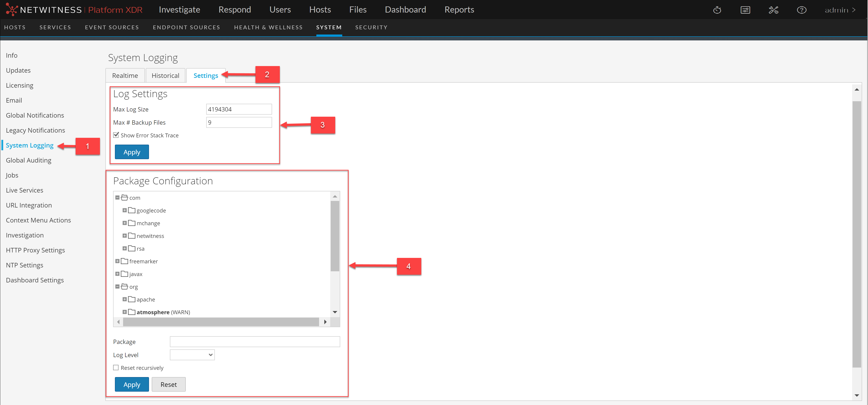Expand the apache folder node
This screenshot has width=868, height=405.
pos(124,299)
